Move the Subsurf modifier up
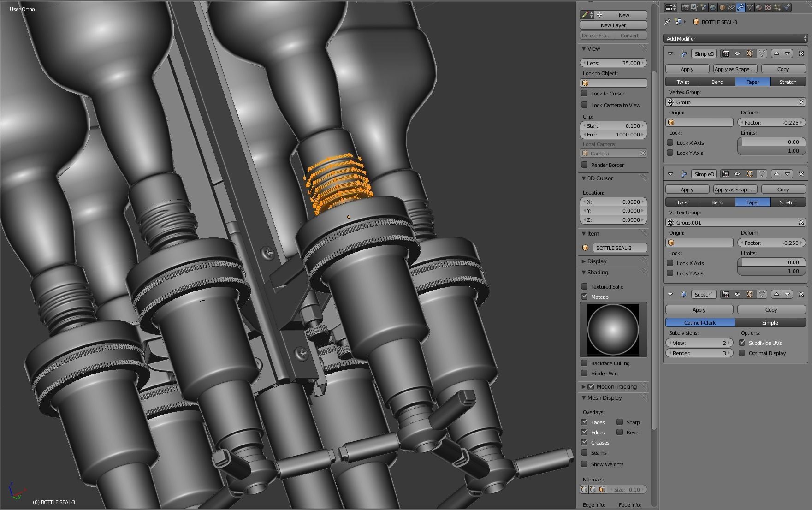 776,295
